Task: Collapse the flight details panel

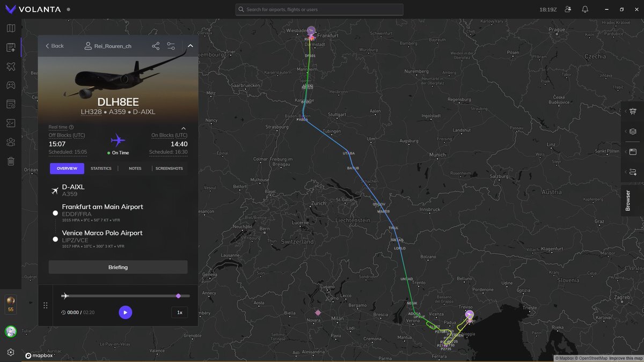Action: tap(190, 46)
